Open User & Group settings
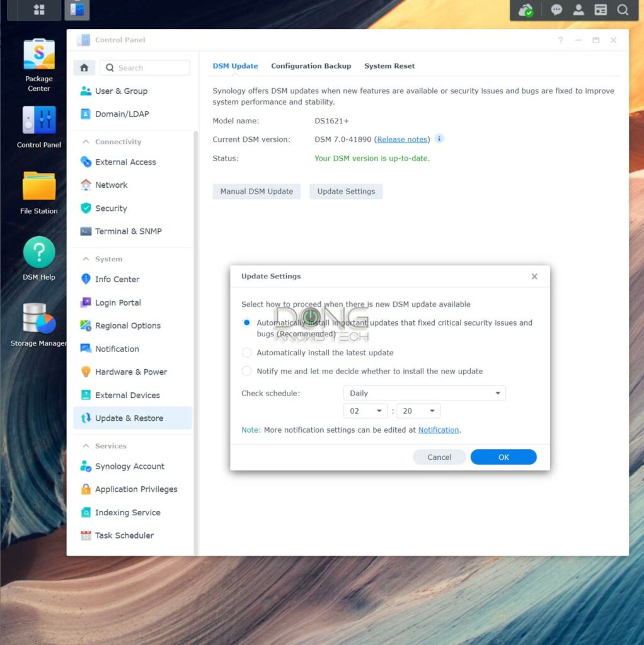 pos(132,91)
